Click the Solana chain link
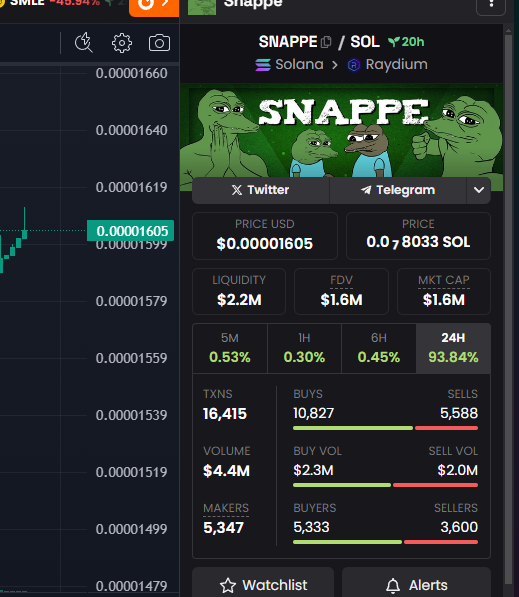This screenshot has height=597, width=519. click(289, 65)
